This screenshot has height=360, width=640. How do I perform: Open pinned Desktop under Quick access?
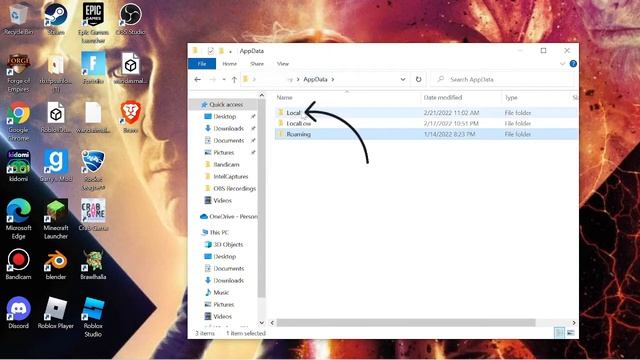click(x=224, y=116)
